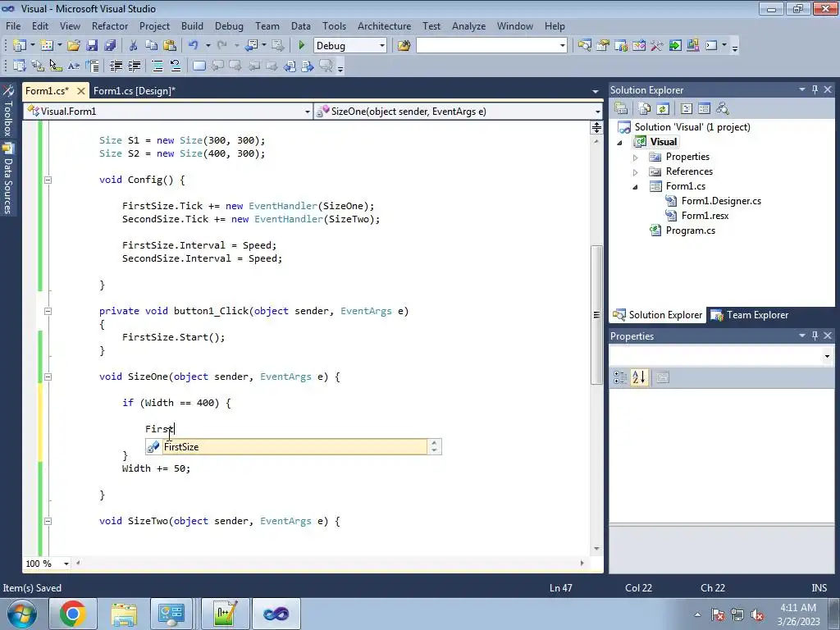Viewport: 840px width, 630px height.
Task: Click the Open File folder icon
Action: pyautogui.click(x=73, y=46)
